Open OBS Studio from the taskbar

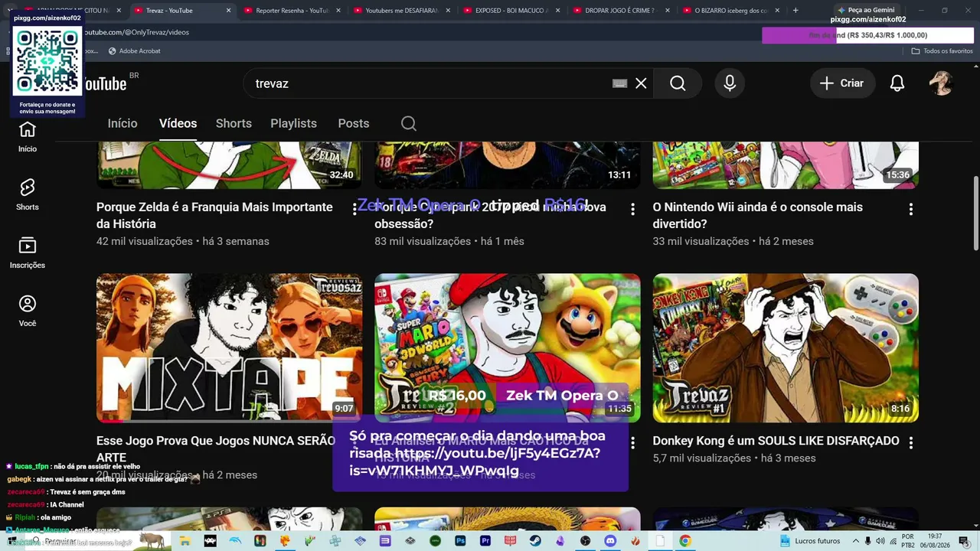pyautogui.click(x=586, y=541)
